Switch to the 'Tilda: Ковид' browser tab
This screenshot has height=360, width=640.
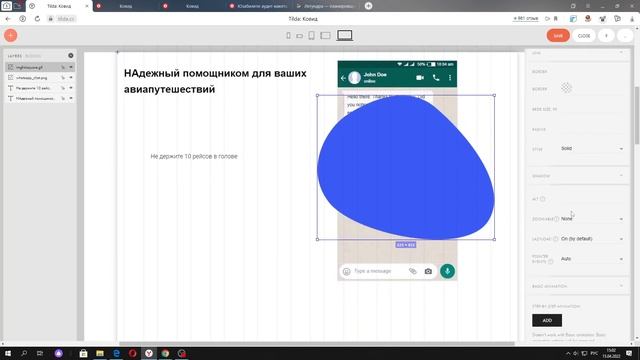coord(59,6)
